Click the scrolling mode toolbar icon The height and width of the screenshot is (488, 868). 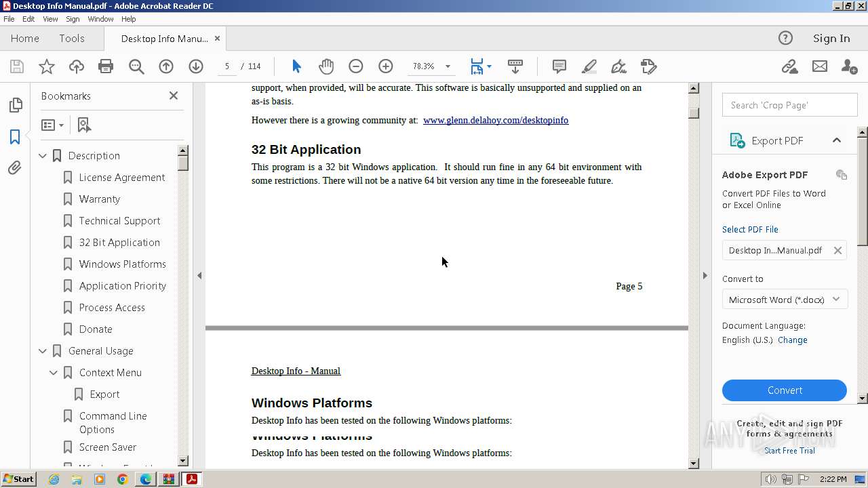(515, 66)
